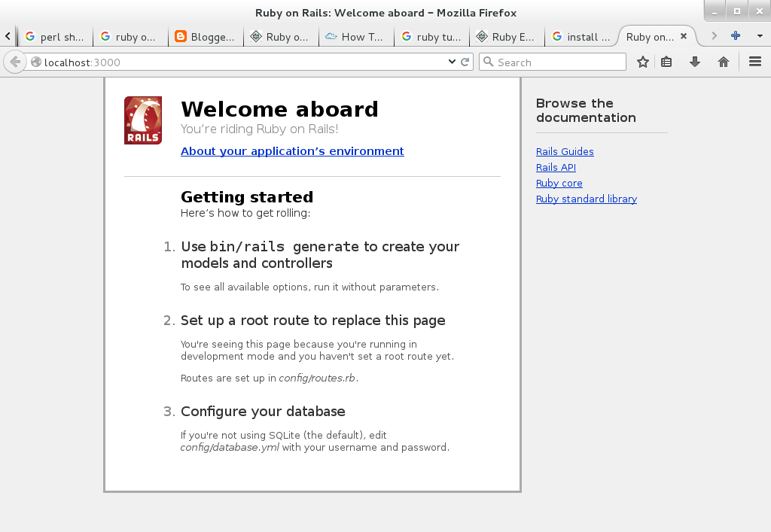Click the Rails logo image

point(143,120)
